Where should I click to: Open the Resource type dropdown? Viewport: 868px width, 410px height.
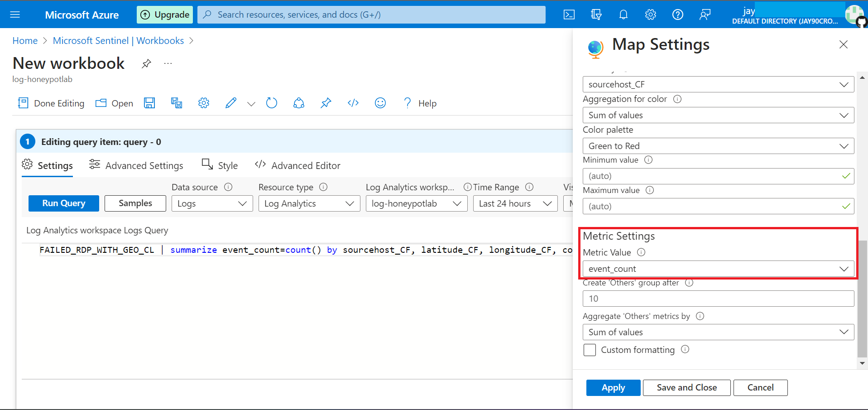(309, 203)
